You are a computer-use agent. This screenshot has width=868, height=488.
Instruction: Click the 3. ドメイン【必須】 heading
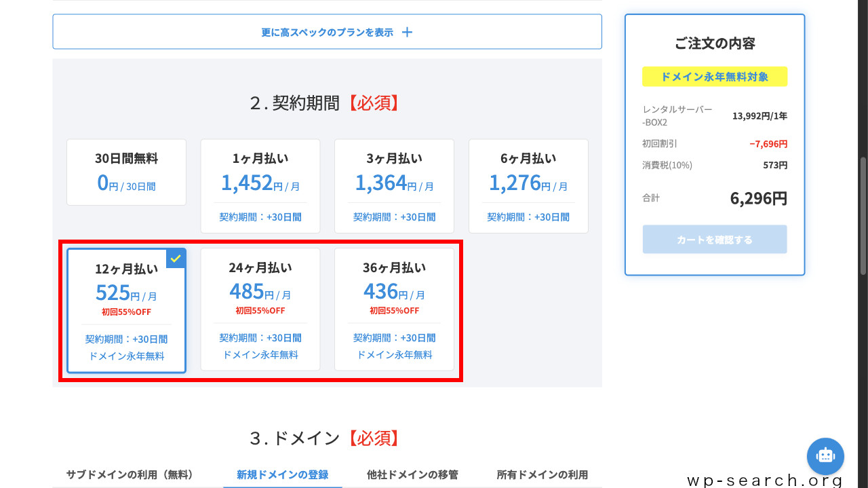327,438
